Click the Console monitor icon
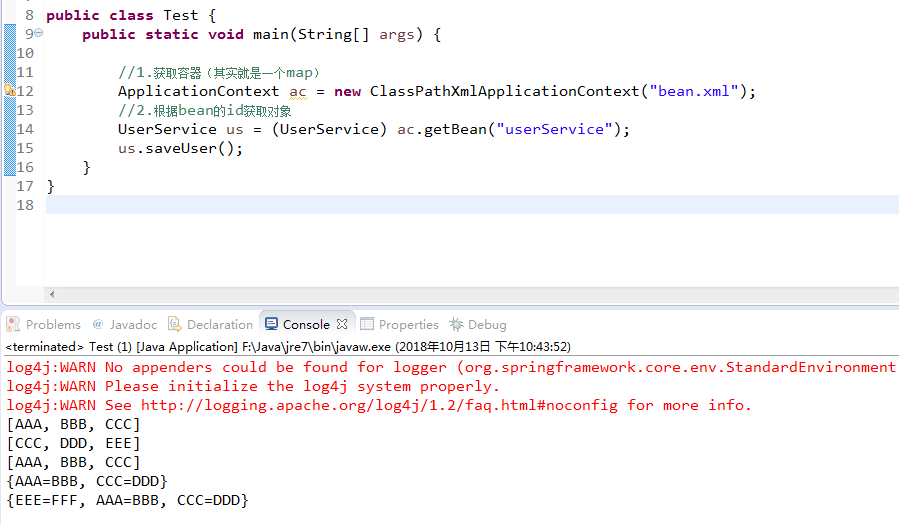 [271, 324]
